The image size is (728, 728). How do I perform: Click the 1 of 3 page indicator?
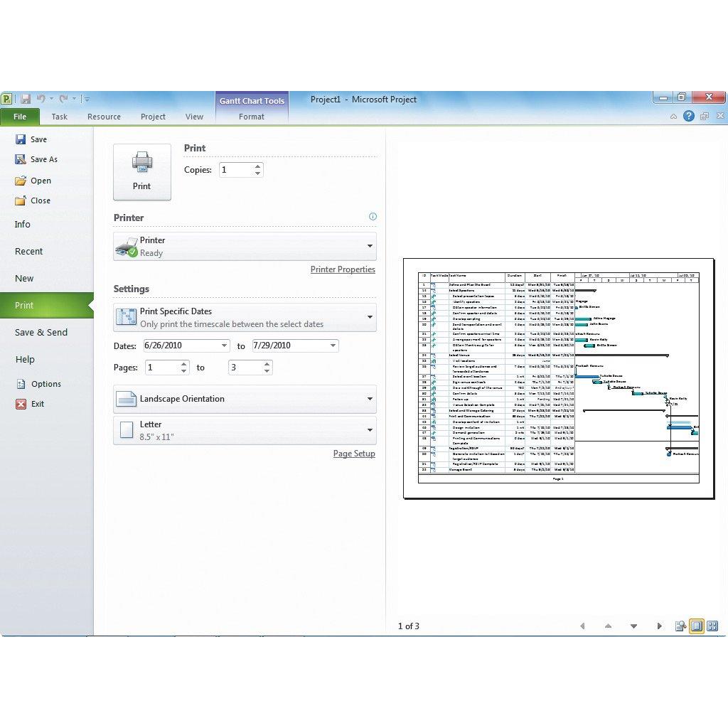tap(409, 626)
